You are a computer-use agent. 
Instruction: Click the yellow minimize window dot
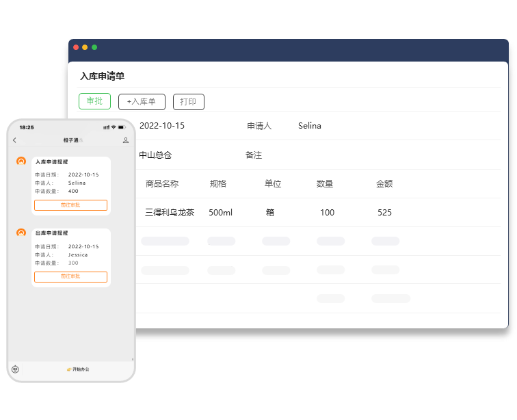pos(85,47)
